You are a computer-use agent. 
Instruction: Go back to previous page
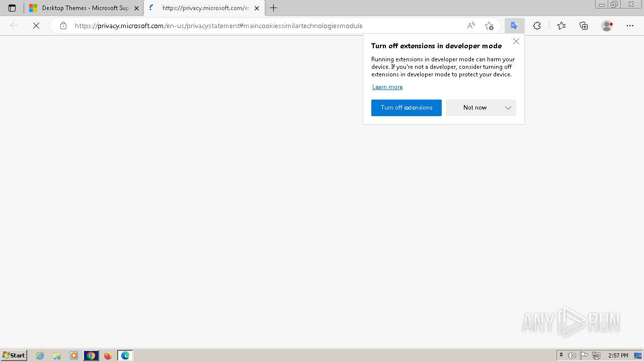[x=14, y=26]
